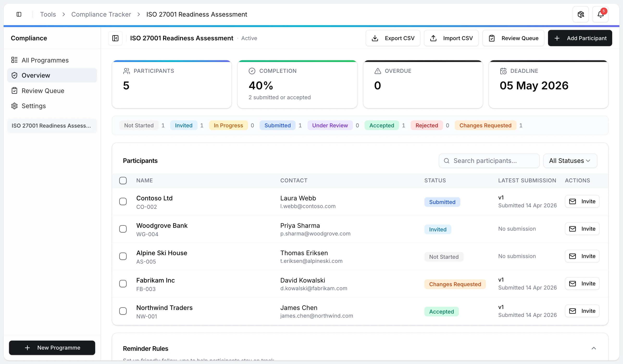Click the envelope icon next to Fabrikam's Invite

tap(573, 284)
